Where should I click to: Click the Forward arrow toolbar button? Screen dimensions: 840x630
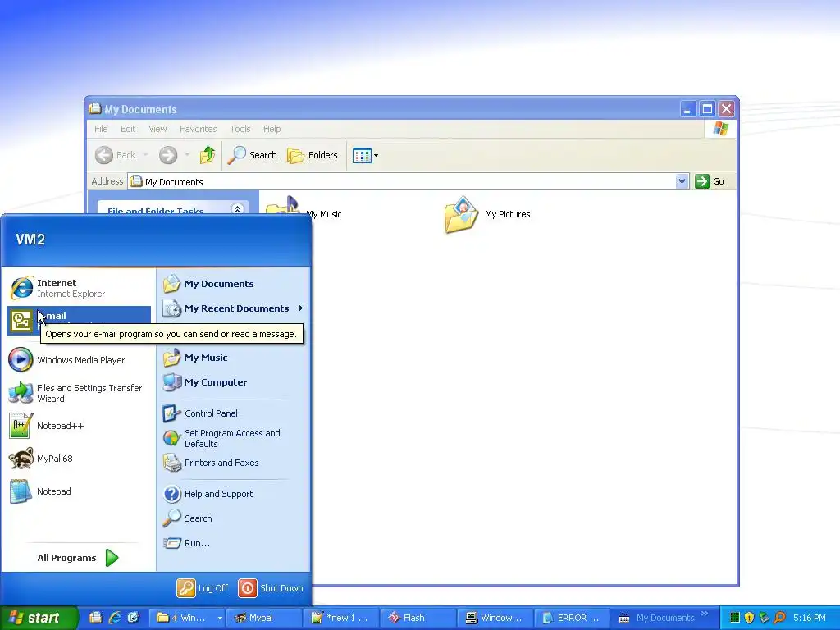click(x=168, y=155)
